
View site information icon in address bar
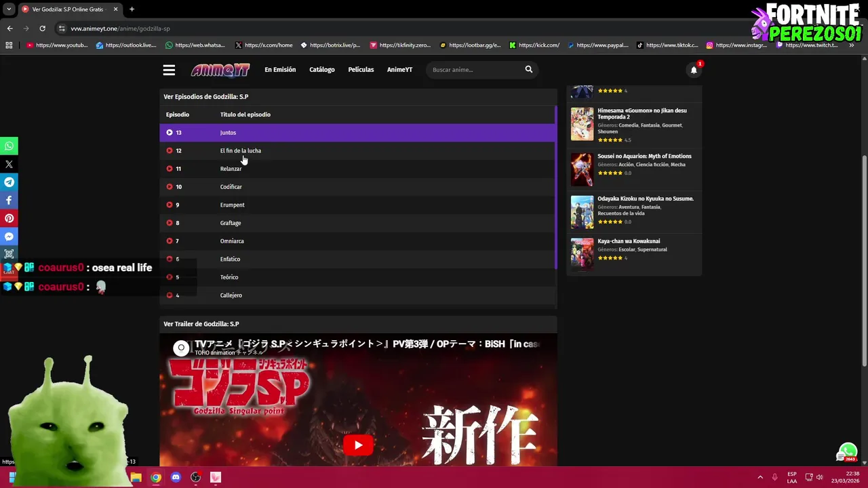click(62, 28)
